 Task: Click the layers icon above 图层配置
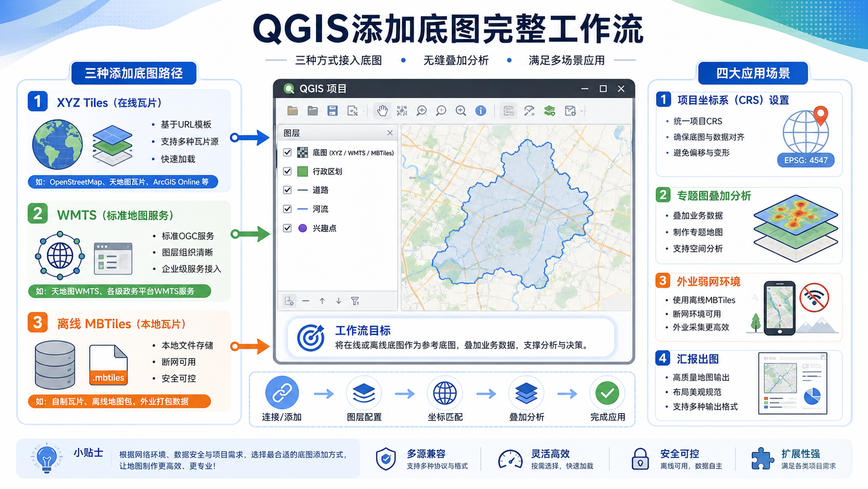[364, 393]
